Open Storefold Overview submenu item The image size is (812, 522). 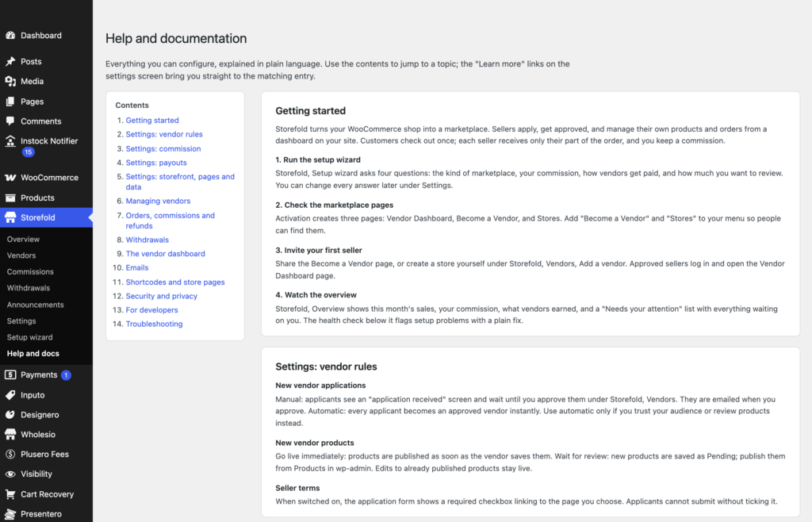point(23,240)
